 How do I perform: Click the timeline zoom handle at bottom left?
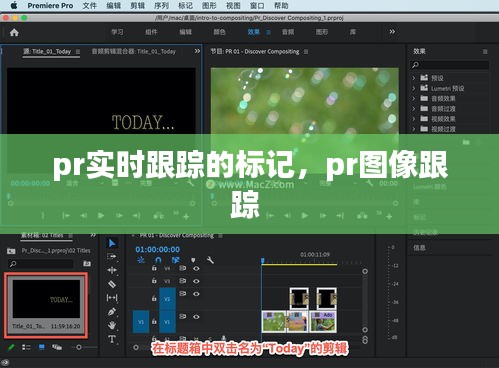coord(136,347)
